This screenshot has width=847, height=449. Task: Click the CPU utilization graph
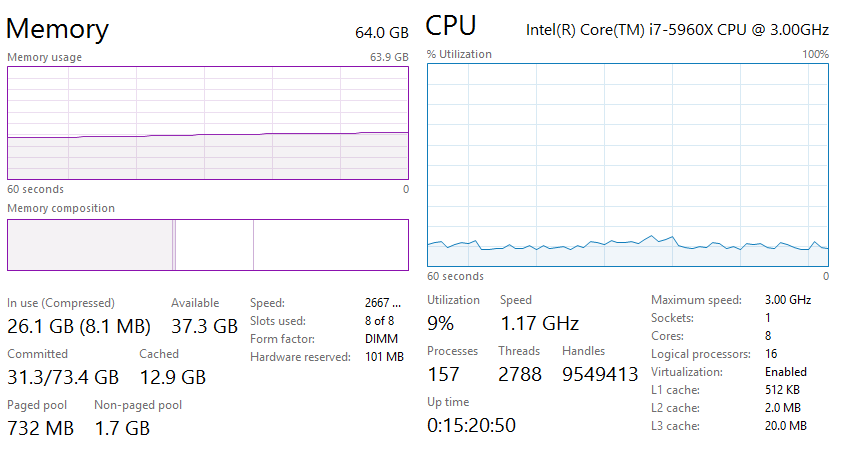click(627, 165)
